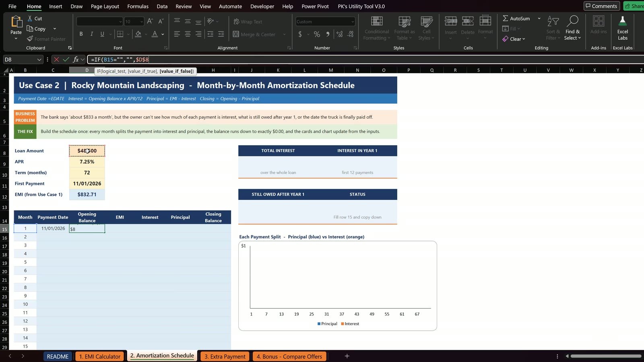Viewport: 644px width, 362px height.
Task: Open the Fill Color bucket swatch
Action: click(x=138, y=34)
